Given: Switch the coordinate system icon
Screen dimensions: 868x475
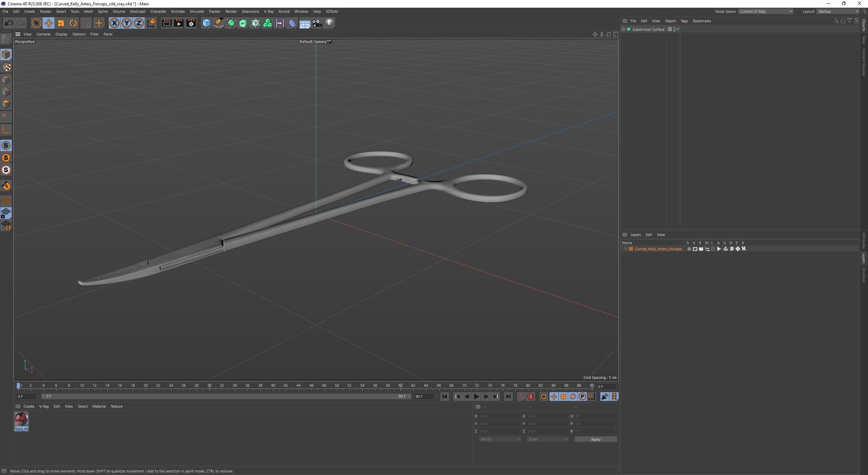Looking at the screenshot, I should (151, 23).
